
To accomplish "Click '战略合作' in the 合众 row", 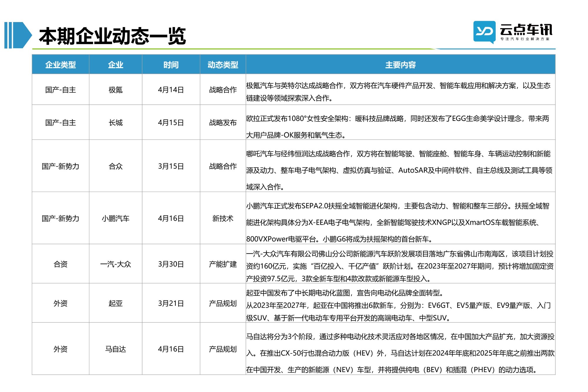I will (x=223, y=166).
